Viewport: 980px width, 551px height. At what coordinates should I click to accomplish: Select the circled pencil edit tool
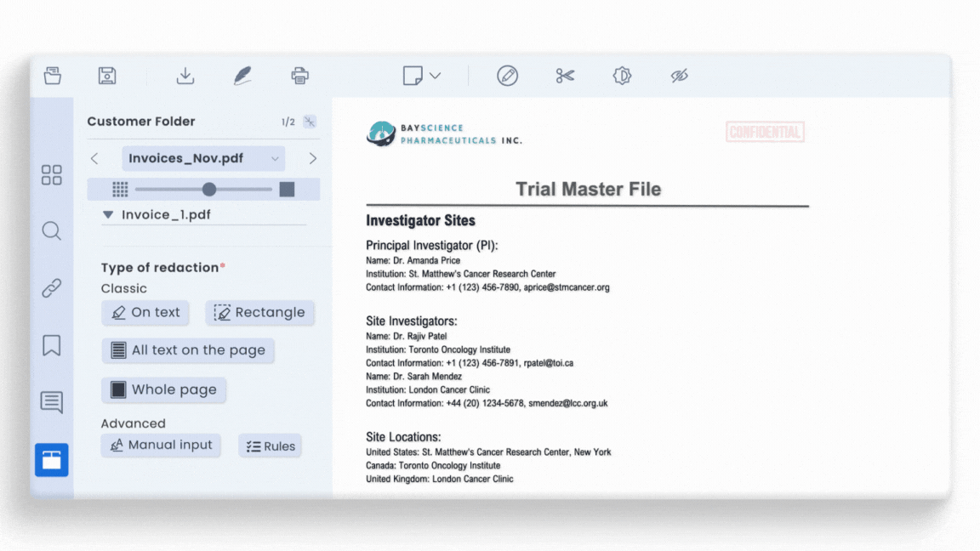click(507, 76)
